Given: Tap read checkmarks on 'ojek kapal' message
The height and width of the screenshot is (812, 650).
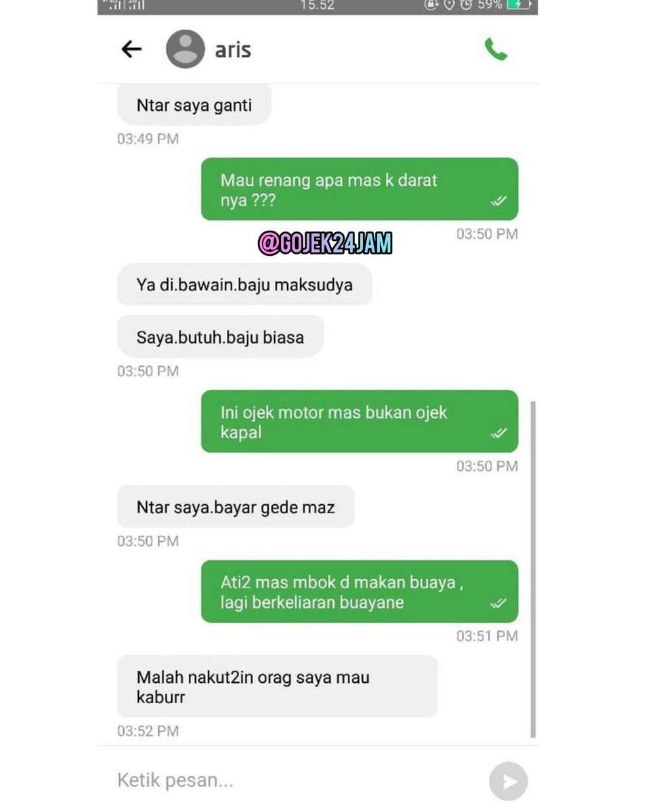Looking at the screenshot, I should click(499, 433).
